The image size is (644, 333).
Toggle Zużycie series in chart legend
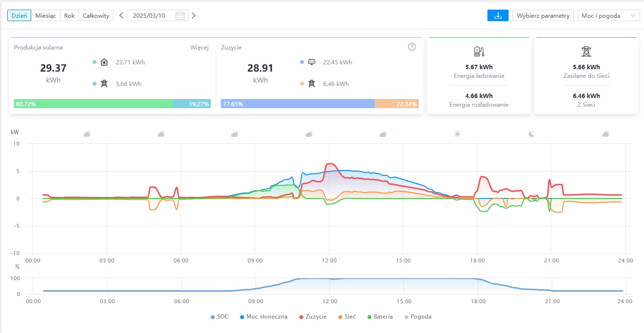[313, 317]
